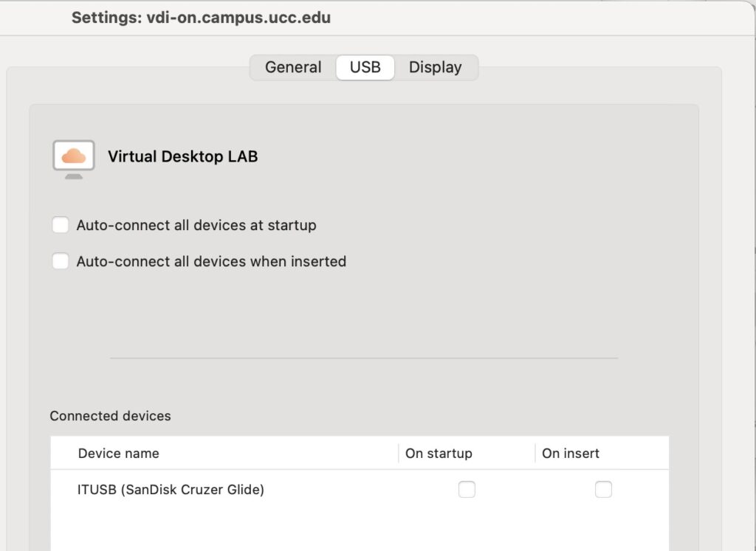This screenshot has height=551, width=756.
Task: Check On startup box for ITUSB device
Action: pos(467,489)
